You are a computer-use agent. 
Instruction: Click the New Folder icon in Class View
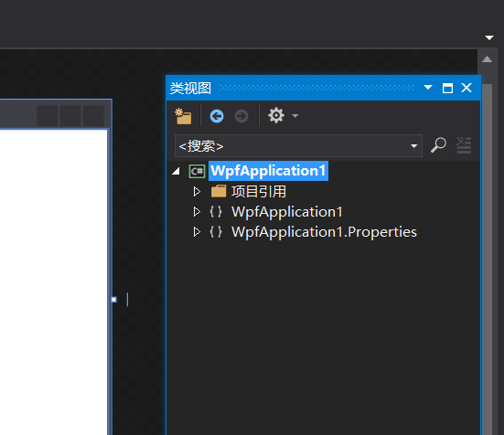[x=183, y=116]
